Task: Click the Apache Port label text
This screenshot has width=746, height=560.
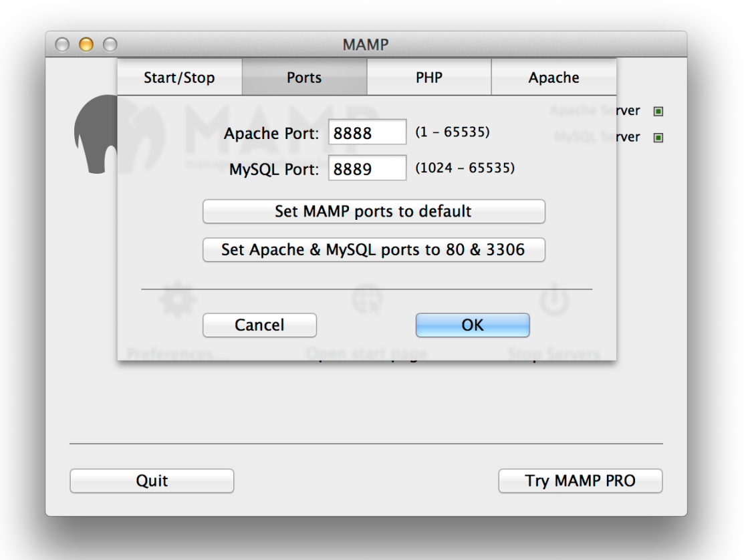Action: tap(271, 134)
